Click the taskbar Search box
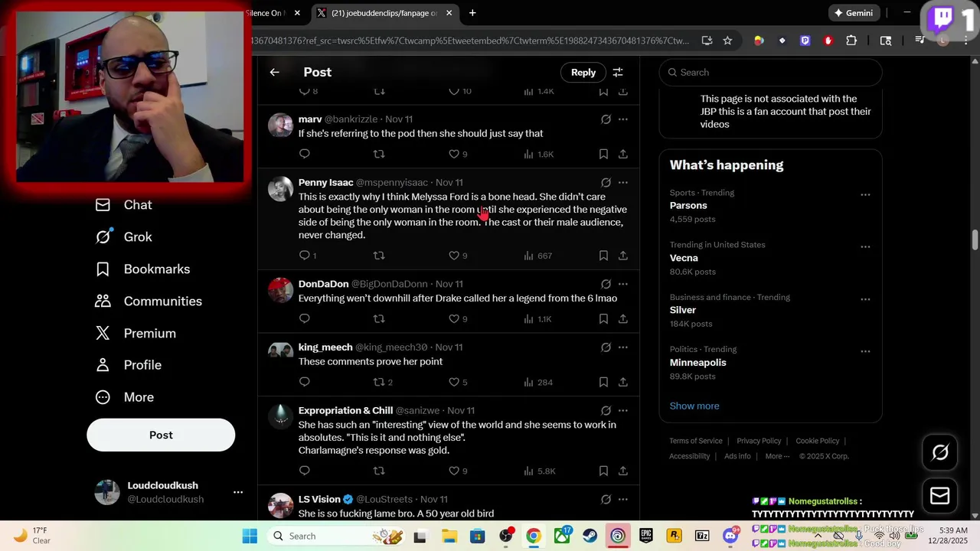Screen dimensions: 980x551 (335, 536)
